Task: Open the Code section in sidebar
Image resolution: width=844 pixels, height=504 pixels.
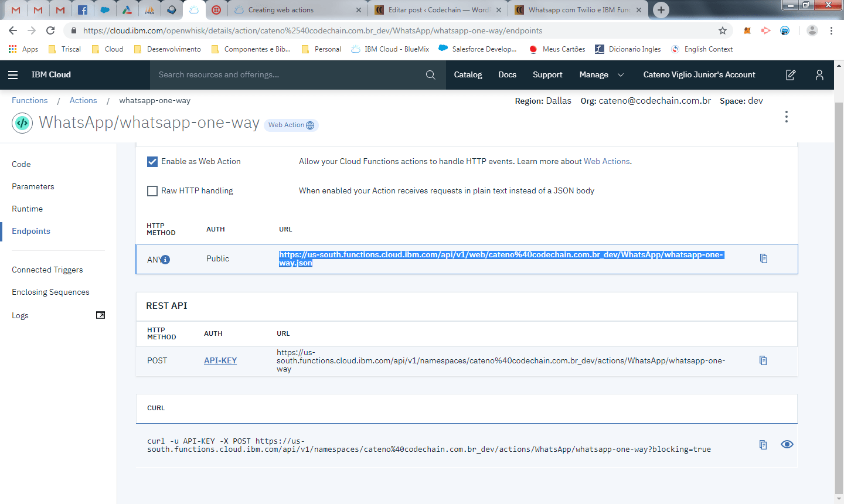Action: pyautogui.click(x=21, y=164)
